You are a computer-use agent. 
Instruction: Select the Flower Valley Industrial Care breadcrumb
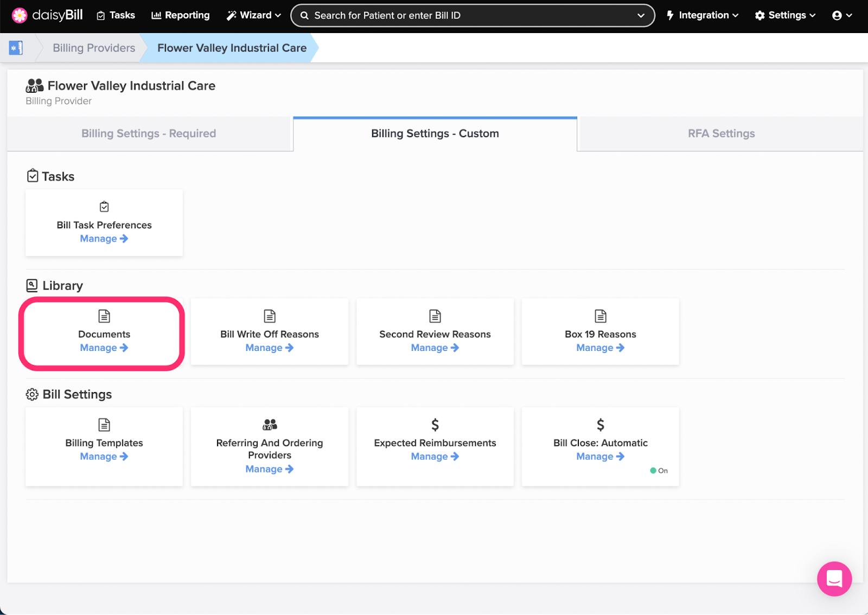232,48
